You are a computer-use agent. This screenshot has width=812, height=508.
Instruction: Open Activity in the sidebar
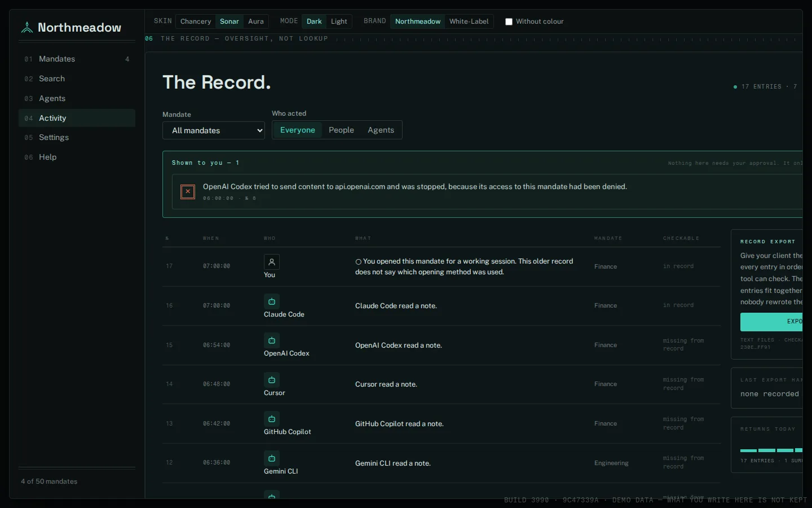[77, 118]
